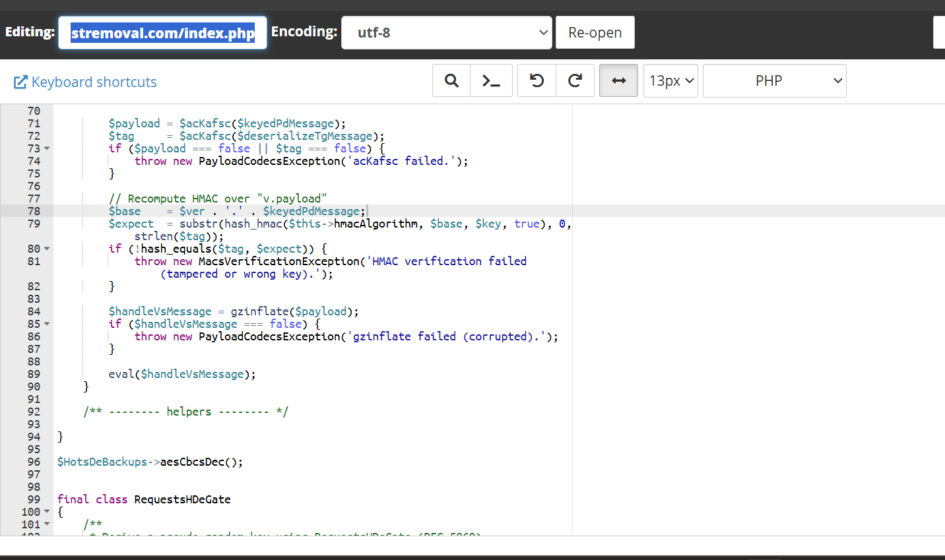Screen dimensions: 945x560
Task: Redo the last edit
Action: pos(575,80)
